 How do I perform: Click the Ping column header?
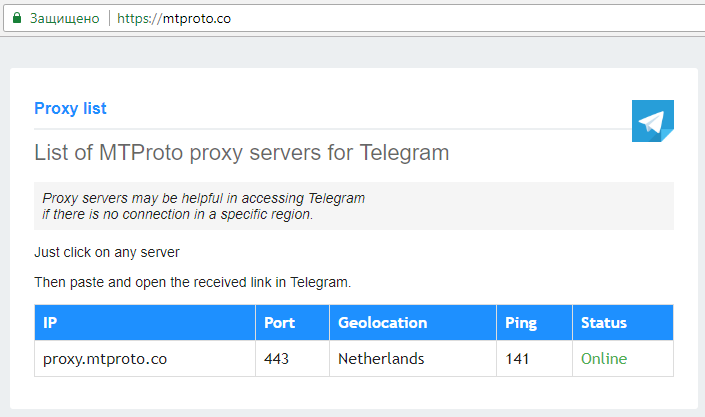(x=534, y=323)
